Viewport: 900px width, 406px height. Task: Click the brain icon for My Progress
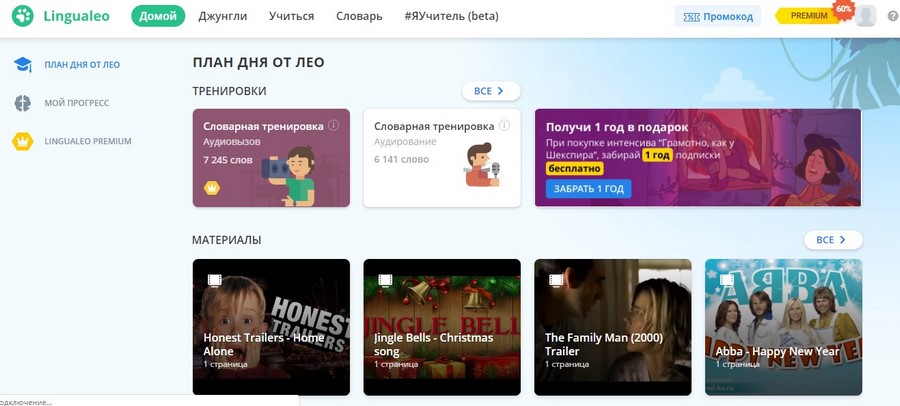click(x=22, y=103)
